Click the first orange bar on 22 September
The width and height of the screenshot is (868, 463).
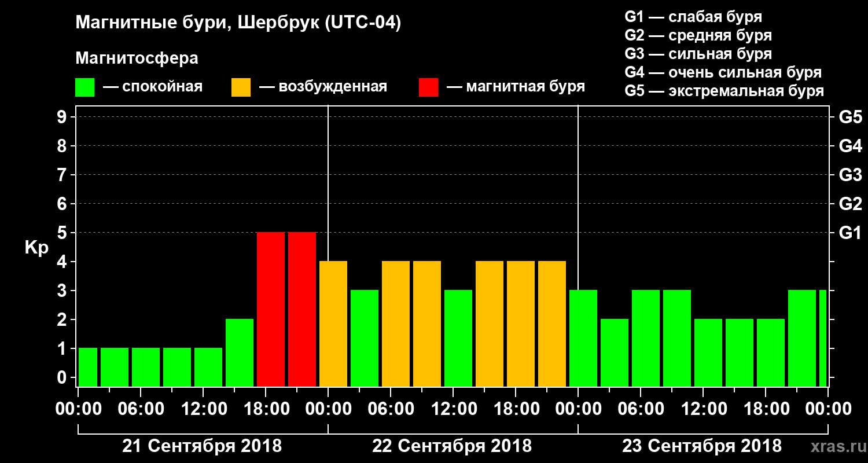[x=333, y=324]
